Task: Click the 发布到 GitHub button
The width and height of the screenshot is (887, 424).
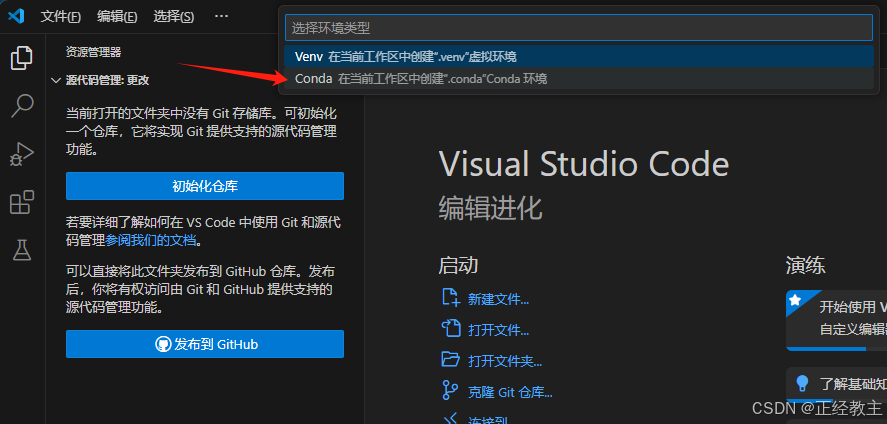Action: tap(205, 344)
